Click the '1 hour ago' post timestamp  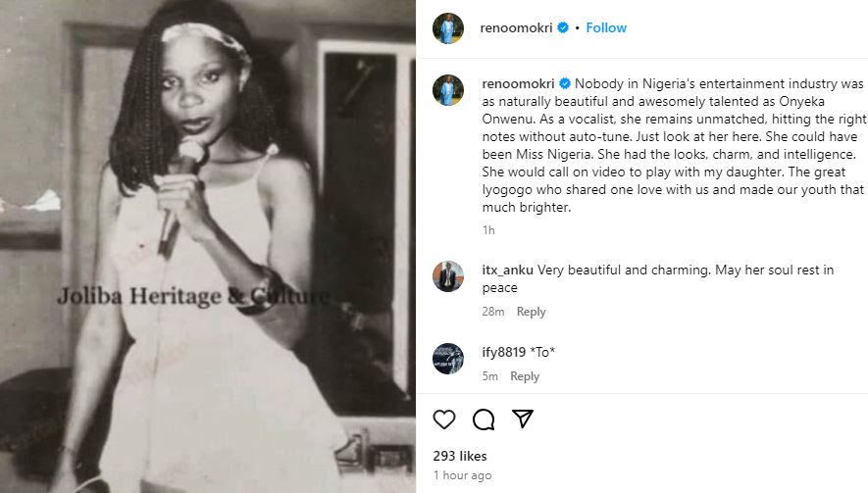(x=462, y=475)
